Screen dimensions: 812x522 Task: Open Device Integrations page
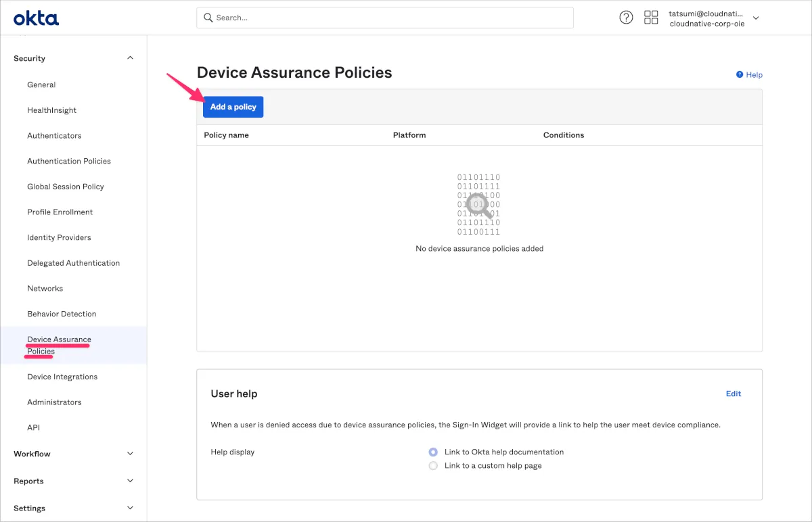(62, 377)
